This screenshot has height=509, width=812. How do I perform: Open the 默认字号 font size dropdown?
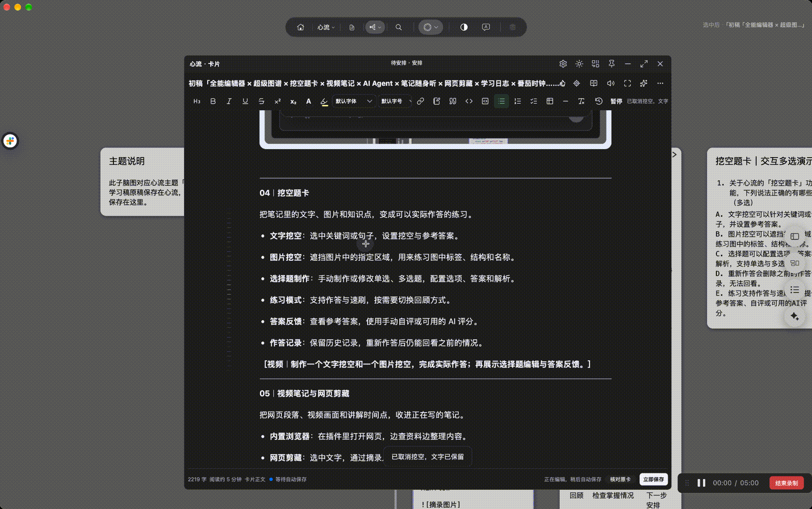pos(396,101)
